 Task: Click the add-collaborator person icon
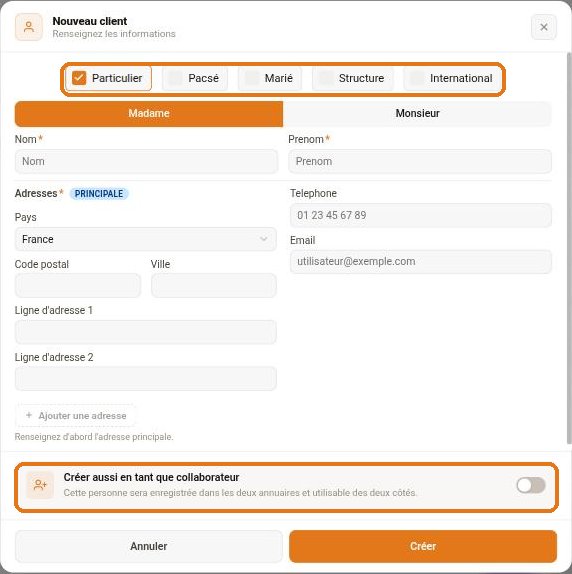pos(40,485)
